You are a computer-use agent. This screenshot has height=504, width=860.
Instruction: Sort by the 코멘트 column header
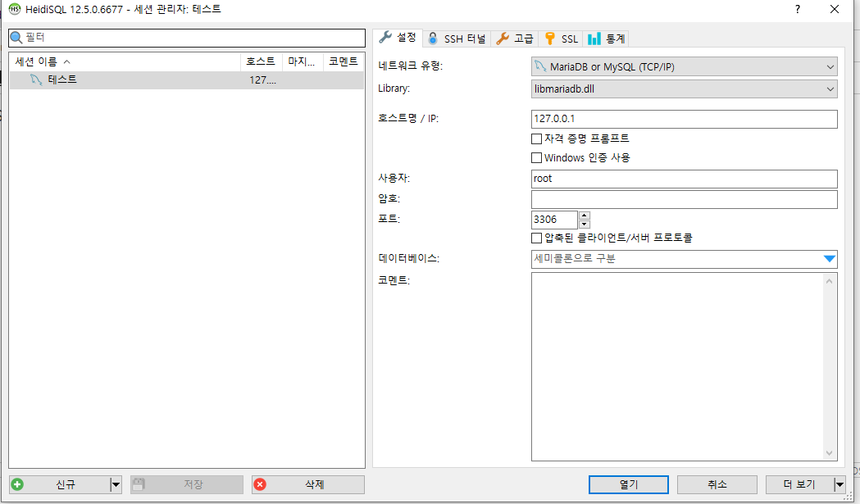pos(344,62)
